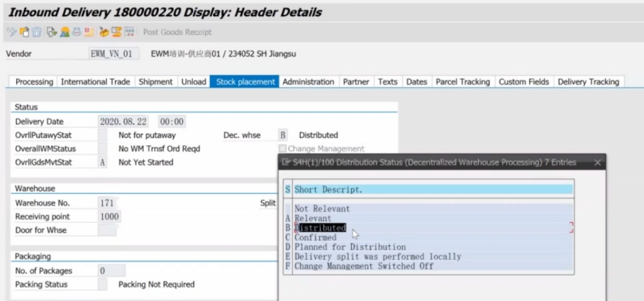Click Post Goods Receipt button
Image resolution: width=644 pixels, height=301 pixels.
pyautogui.click(x=177, y=32)
